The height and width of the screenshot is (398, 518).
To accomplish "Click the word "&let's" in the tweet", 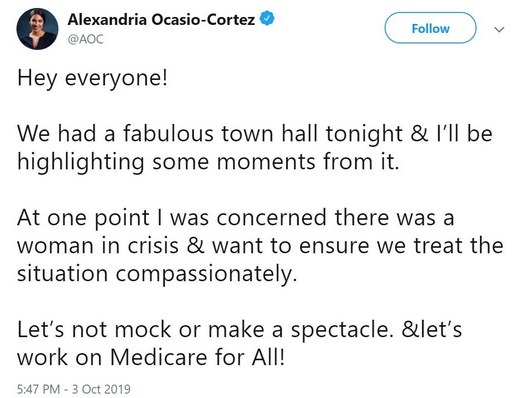I will (x=432, y=330).
